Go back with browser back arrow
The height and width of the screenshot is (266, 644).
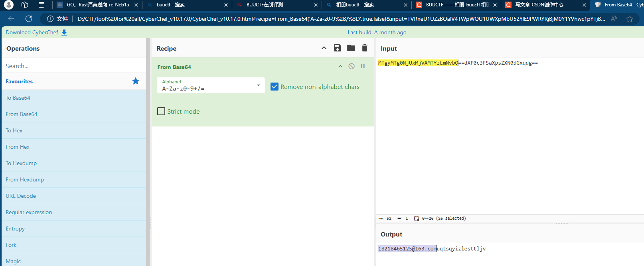pos(11,19)
